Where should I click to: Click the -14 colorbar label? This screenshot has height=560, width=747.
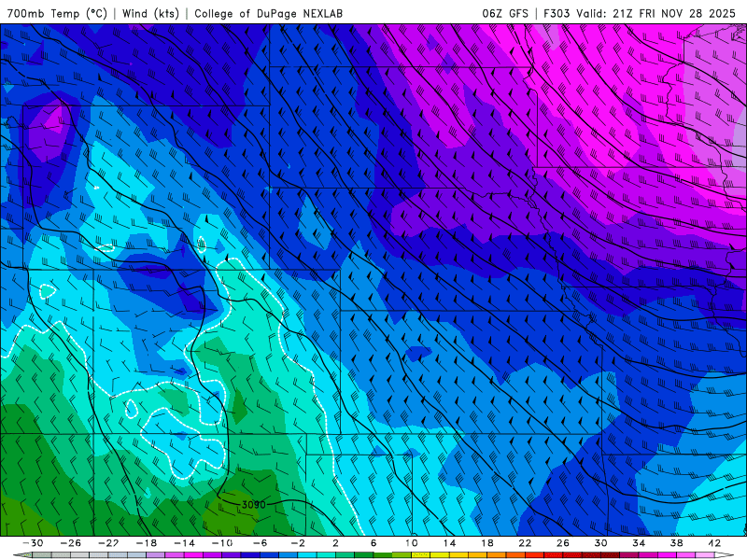(184, 543)
